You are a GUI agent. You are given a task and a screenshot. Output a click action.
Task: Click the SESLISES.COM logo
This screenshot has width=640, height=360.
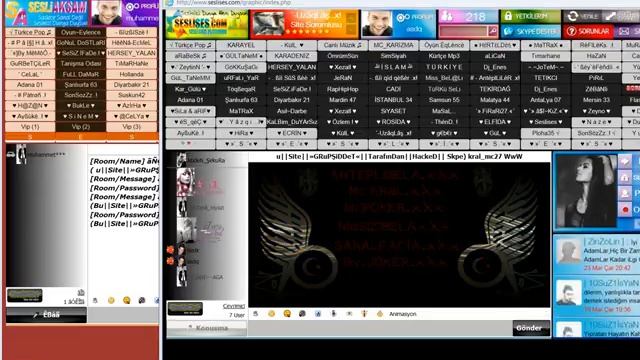click(207, 24)
